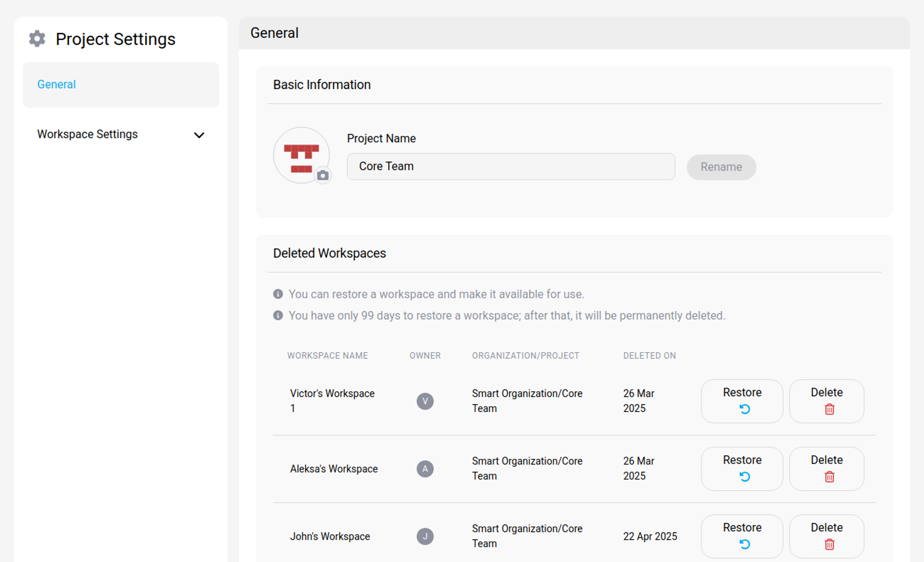Click the J owner avatar badge
The width and height of the screenshot is (924, 562).
(x=425, y=536)
